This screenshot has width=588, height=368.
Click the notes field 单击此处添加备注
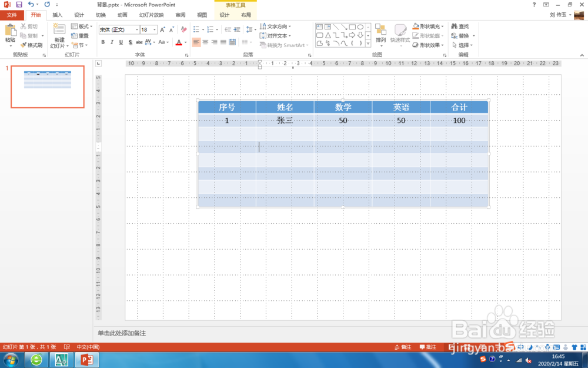(122, 333)
